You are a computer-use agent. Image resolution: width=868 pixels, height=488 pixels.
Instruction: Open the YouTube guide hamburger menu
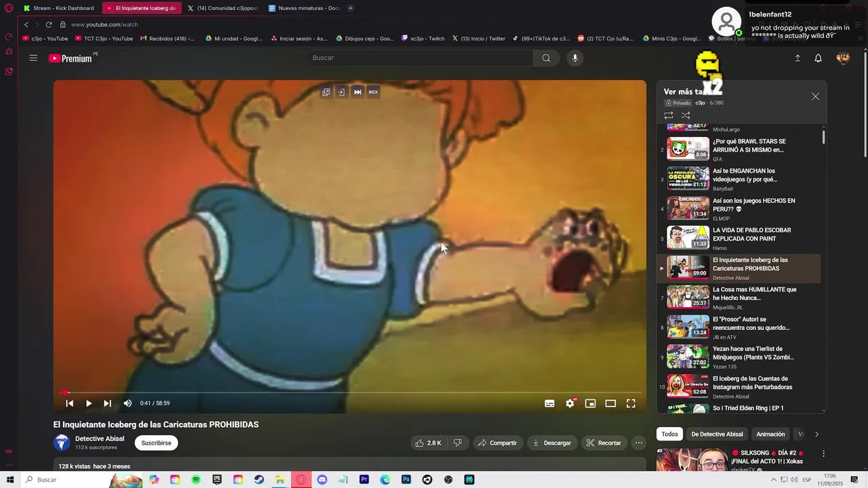point(33,58)
